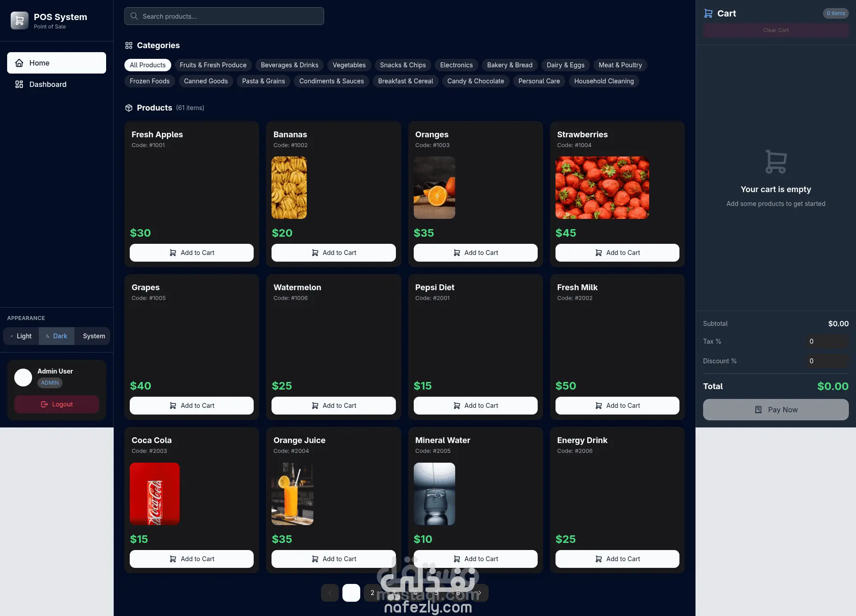Click the Admin User avatar circle
856x616 pixels.
(x=23, y=377)
